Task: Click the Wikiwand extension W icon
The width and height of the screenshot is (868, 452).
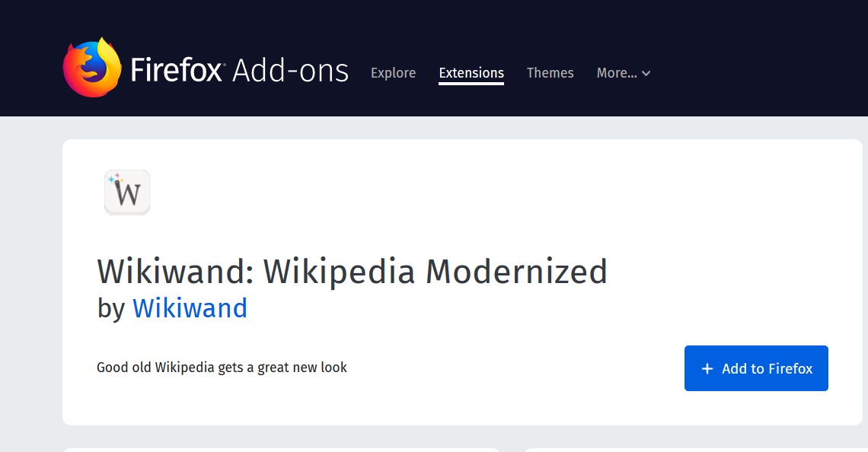Action: (128, 194)
